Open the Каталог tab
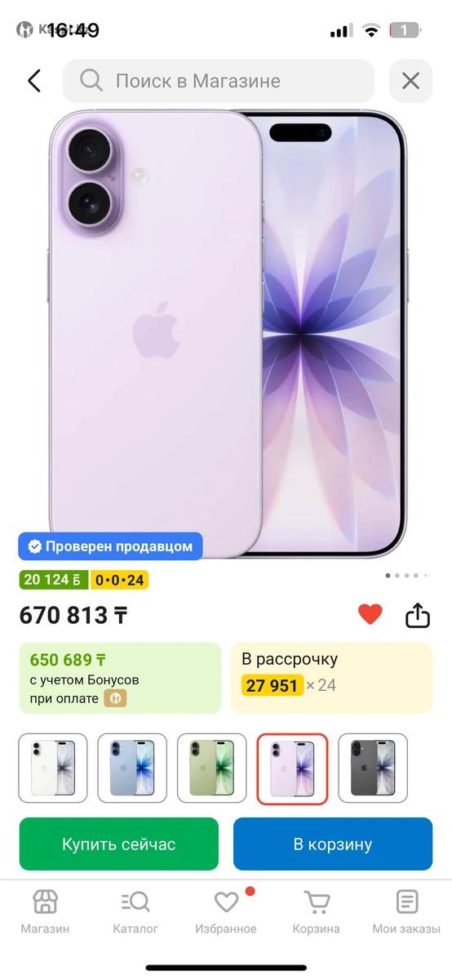 [x=135, y=912]
